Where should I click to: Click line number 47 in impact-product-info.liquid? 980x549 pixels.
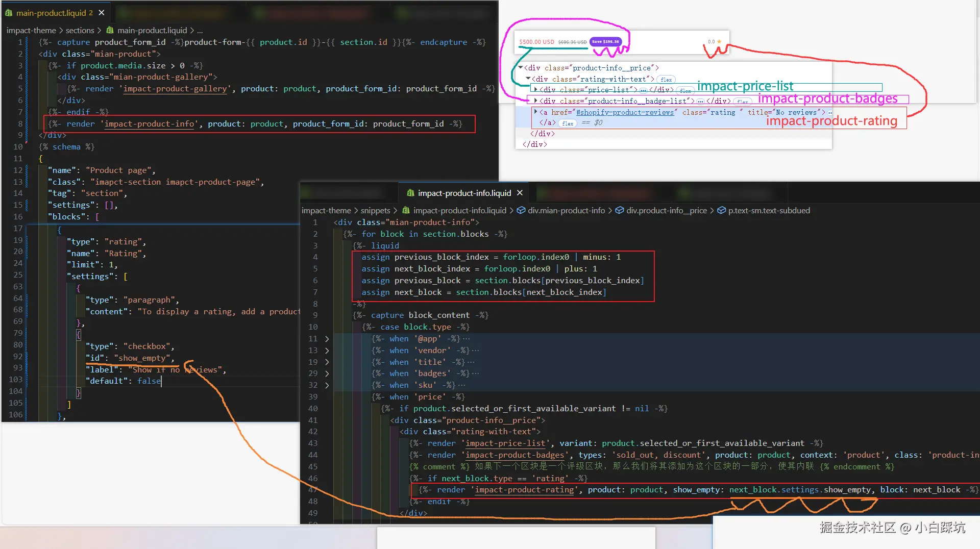click(312, 490)
